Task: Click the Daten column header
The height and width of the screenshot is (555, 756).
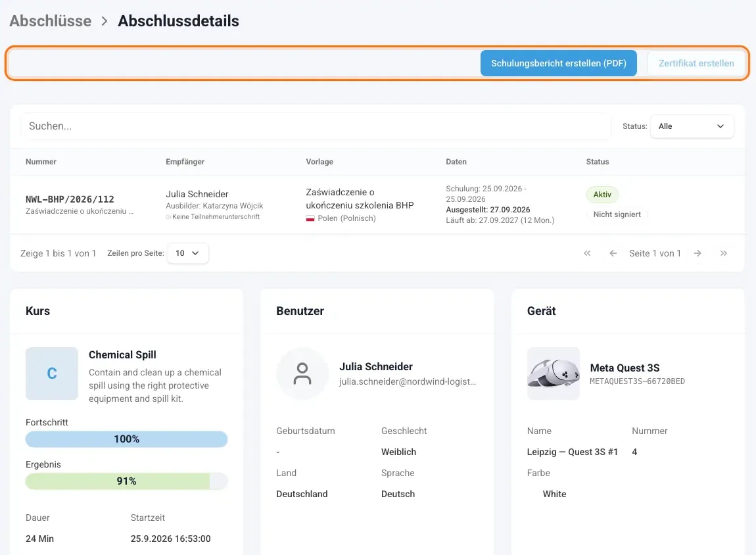Action: pos(456,162)
